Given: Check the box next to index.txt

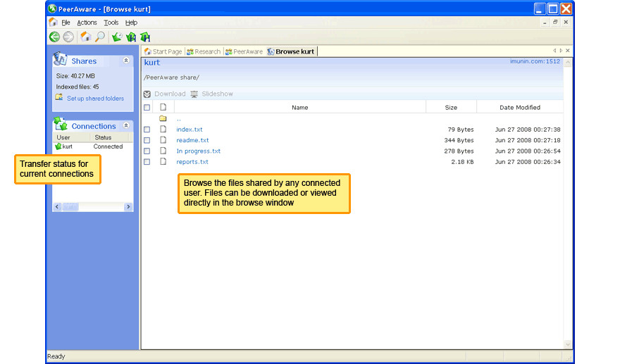Looking at the screenshot, I should (147, 130).
